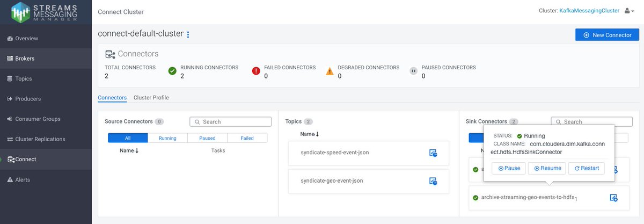This screenshot has height=224, width=644.
Task: Click the Cluster Replications arrows icon
Action: click(10, 139)
